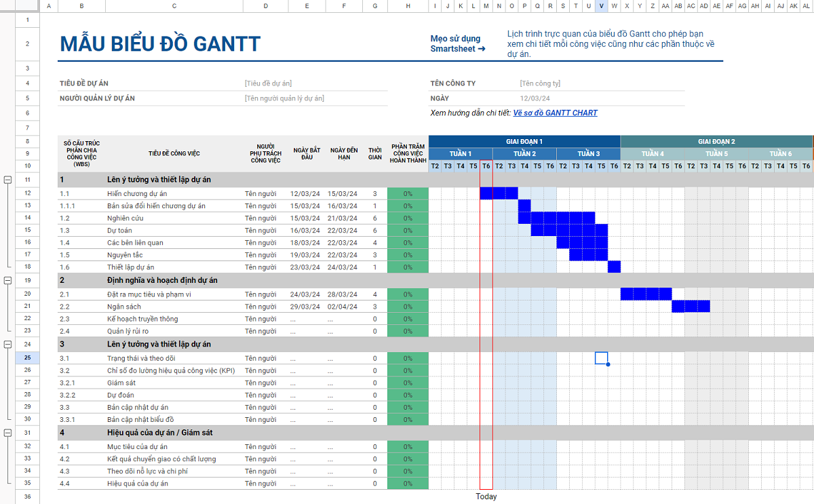Select row 25 header

(27, 357)
